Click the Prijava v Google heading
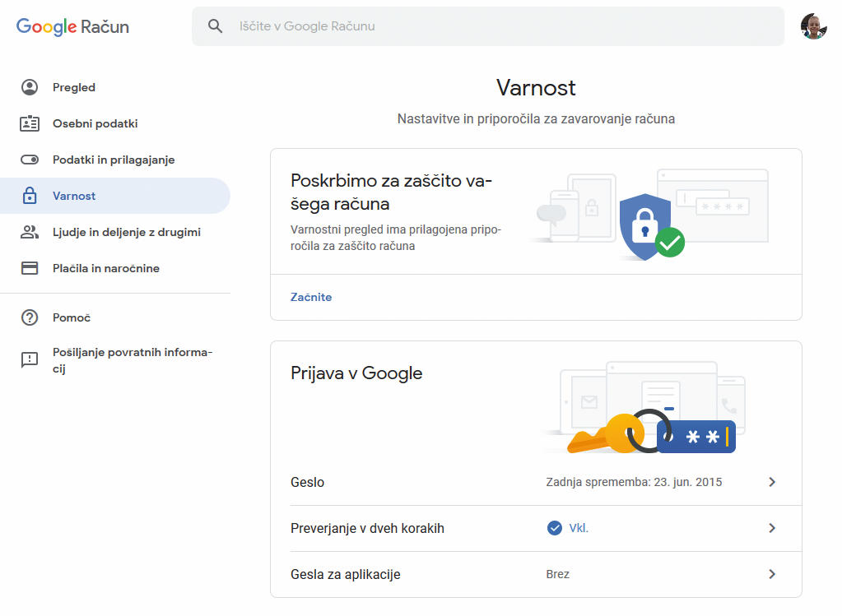The height and width of the screenshot is (616, 842). (x=356, y=373)
